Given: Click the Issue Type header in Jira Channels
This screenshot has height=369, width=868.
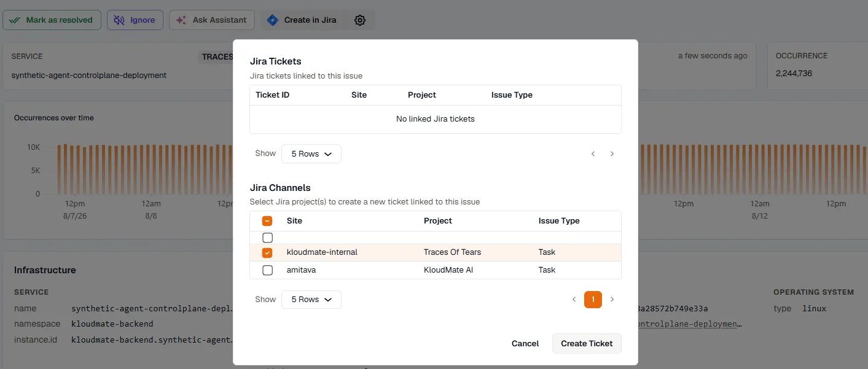Looking at the screenshot, I should [559, 221].
